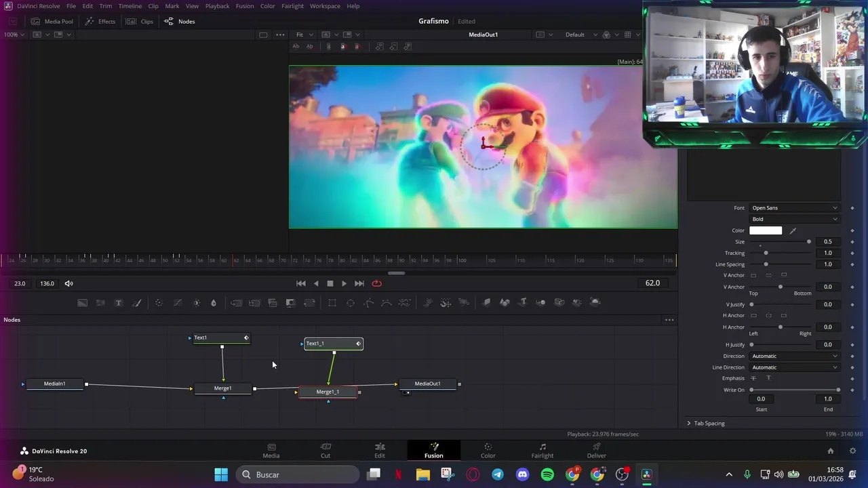Toggle Effects panel

point(100,21)
